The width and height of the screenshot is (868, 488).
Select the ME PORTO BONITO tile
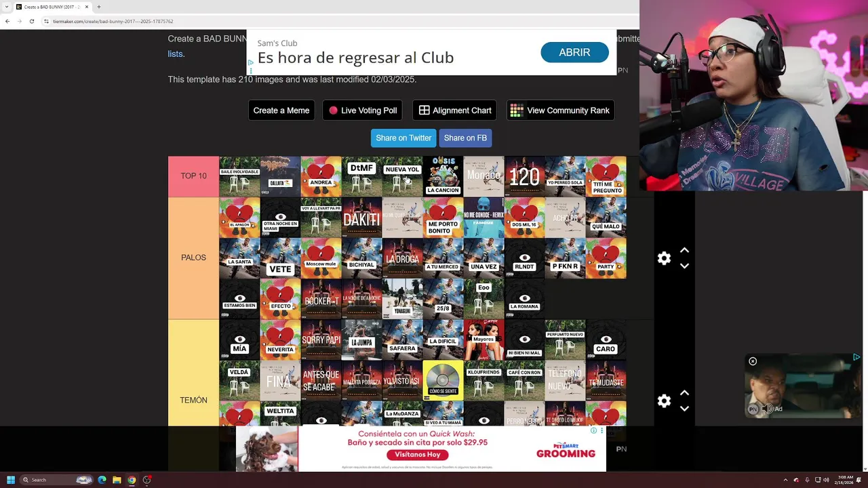point(443,217)
